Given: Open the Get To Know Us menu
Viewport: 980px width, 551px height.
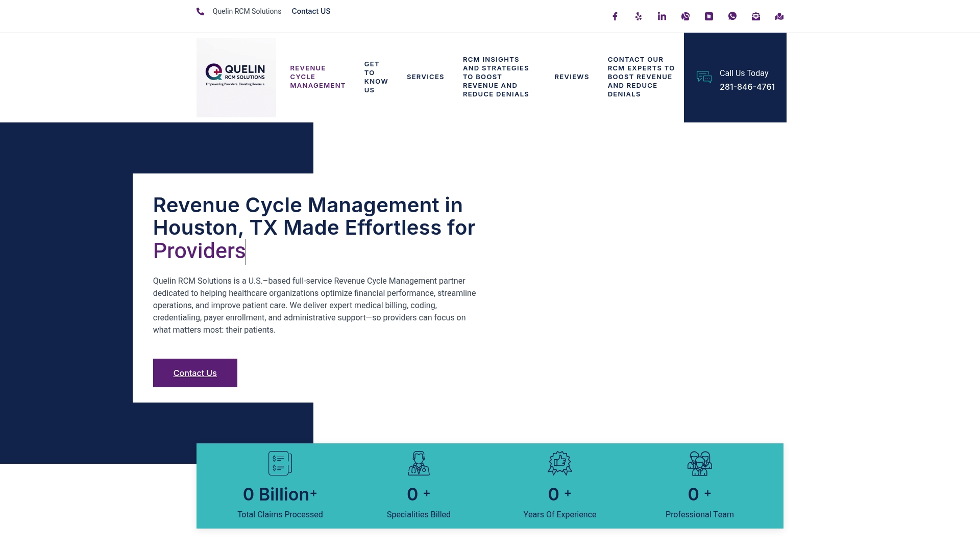Looking at the screenshot, I should [376, 77].
